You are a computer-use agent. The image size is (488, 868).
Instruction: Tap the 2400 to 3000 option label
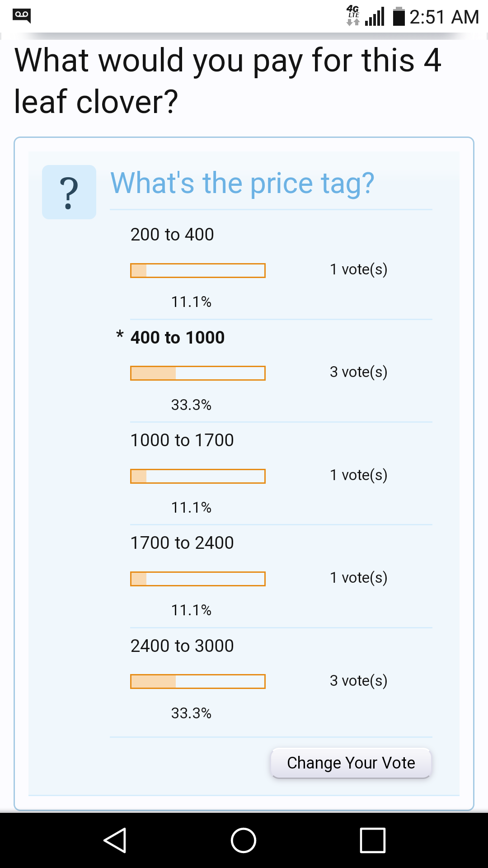click(182, 646)
